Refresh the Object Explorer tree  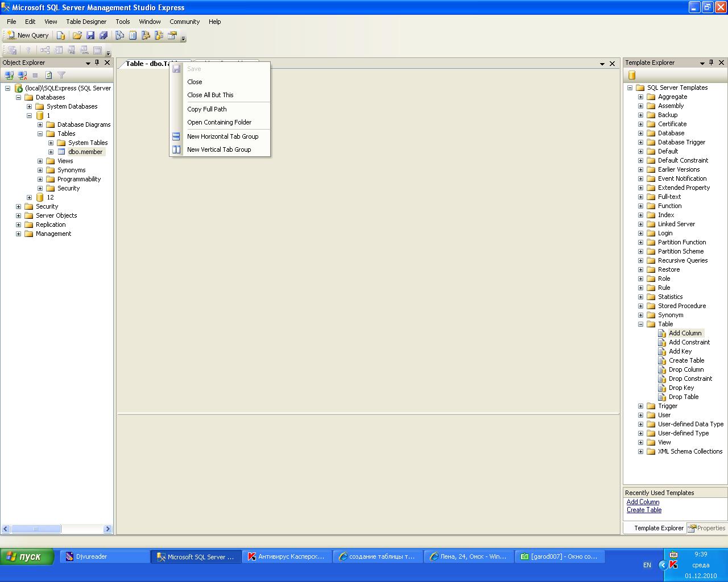coord(48,75)
